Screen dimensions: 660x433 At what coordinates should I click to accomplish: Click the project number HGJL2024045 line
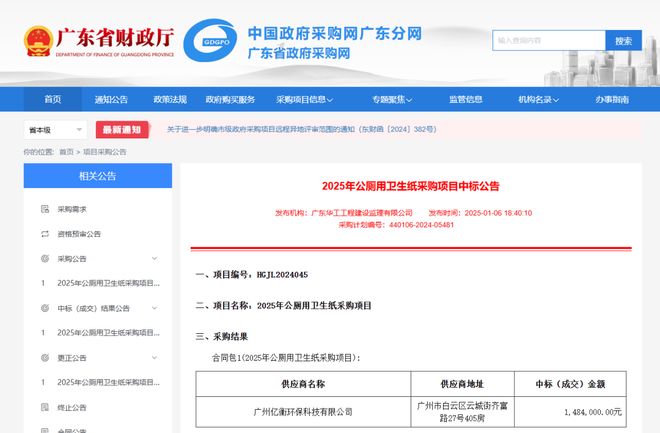[252, 275]
